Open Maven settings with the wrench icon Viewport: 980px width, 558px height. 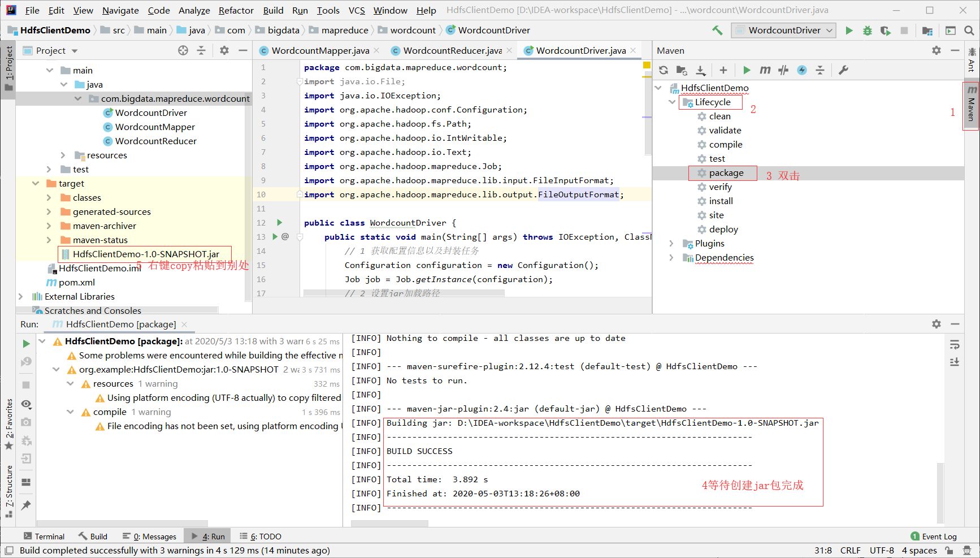point(844,70)
